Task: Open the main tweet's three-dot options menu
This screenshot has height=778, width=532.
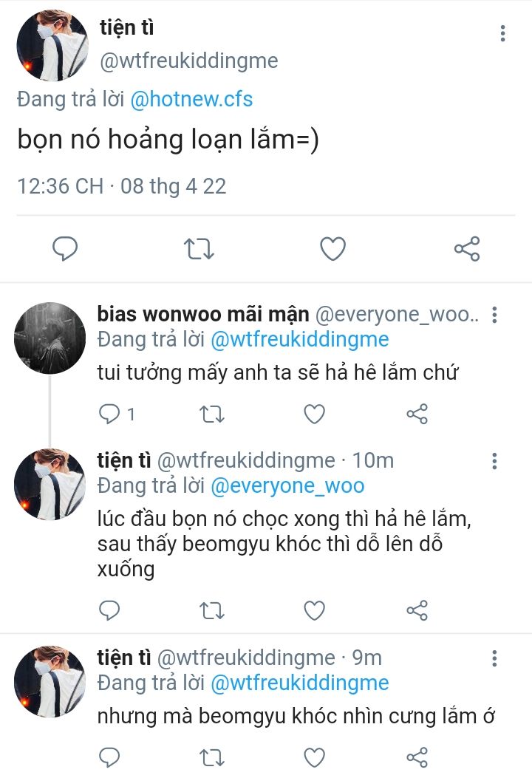Action: click(x=502, y=33)
